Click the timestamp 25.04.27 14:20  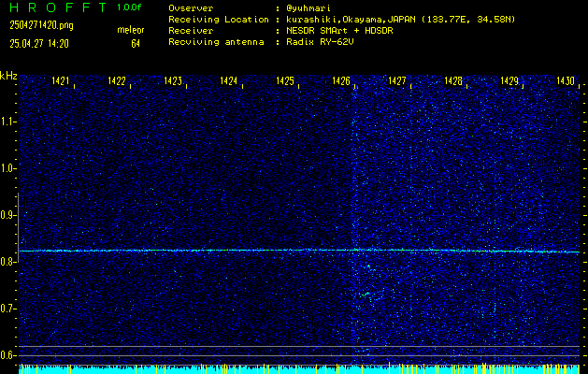point(39,44)
